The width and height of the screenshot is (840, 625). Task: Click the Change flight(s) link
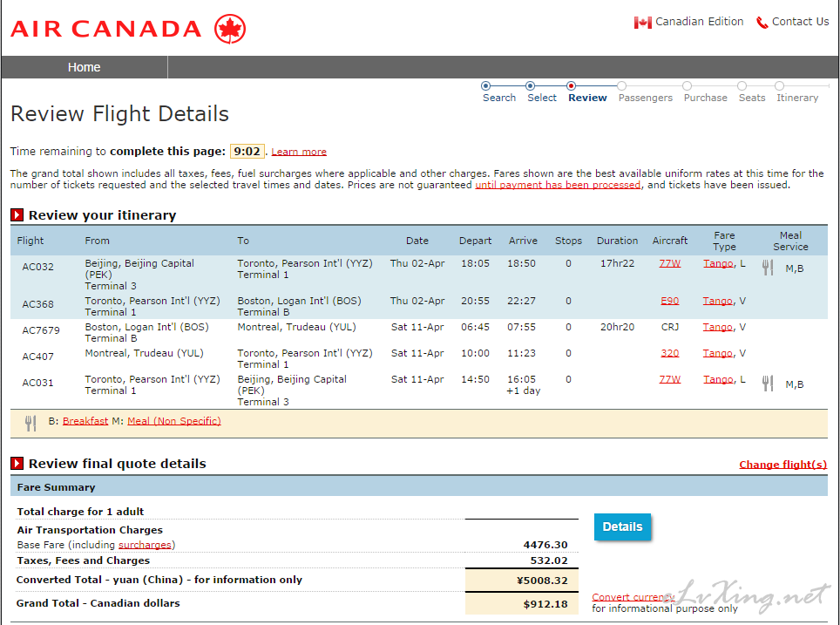[782, 465]
